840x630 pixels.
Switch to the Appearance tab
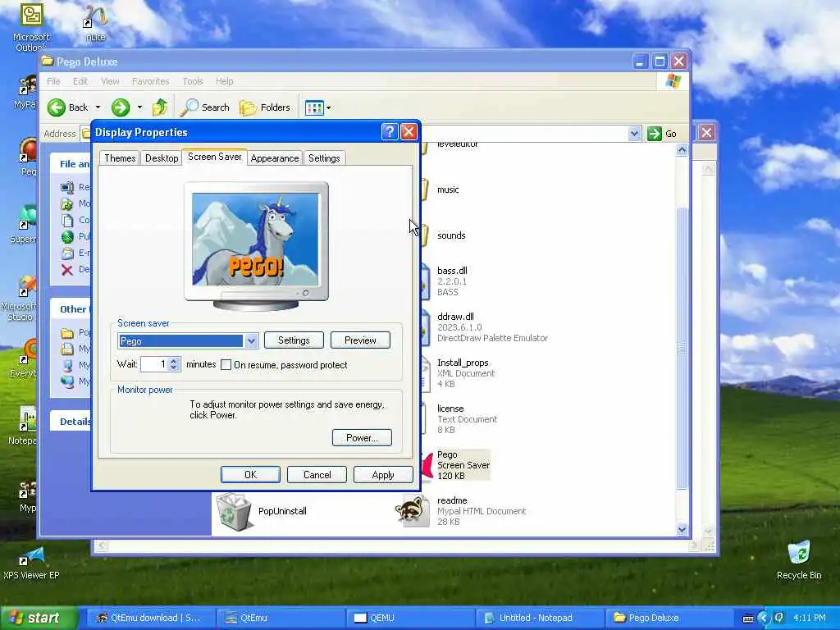(274, 158)
